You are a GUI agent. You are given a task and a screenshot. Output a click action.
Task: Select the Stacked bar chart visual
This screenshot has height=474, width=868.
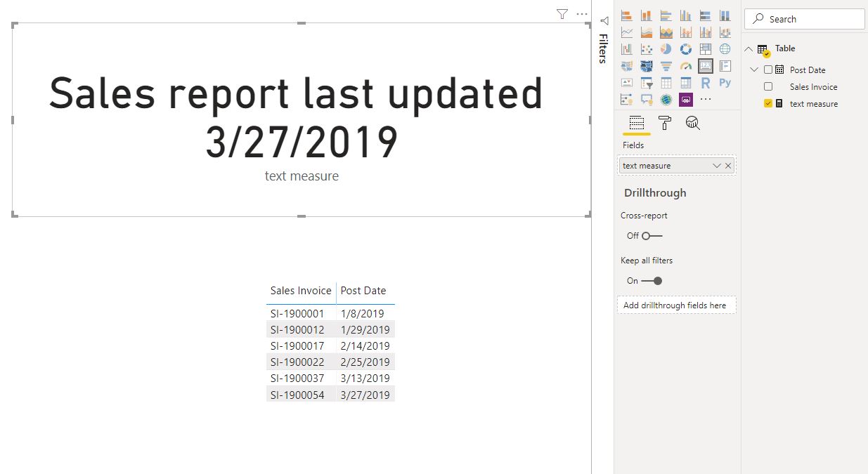tap(627, 15)
